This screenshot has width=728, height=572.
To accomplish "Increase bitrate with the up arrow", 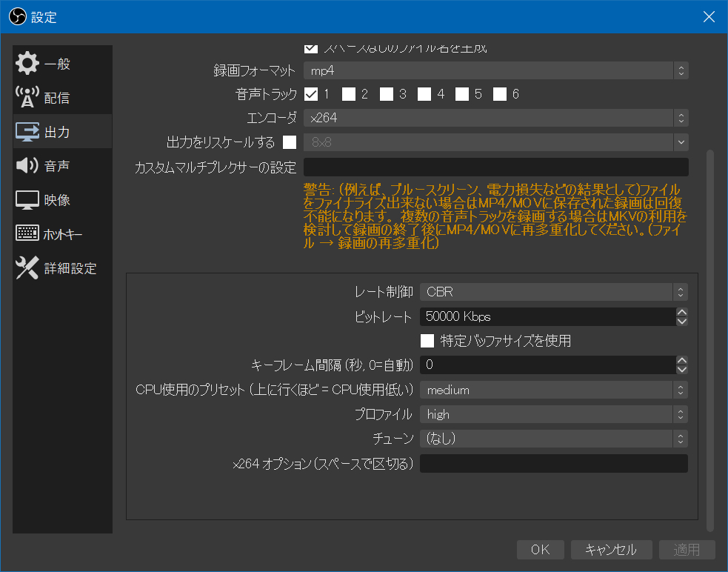I will pos(682,312).
